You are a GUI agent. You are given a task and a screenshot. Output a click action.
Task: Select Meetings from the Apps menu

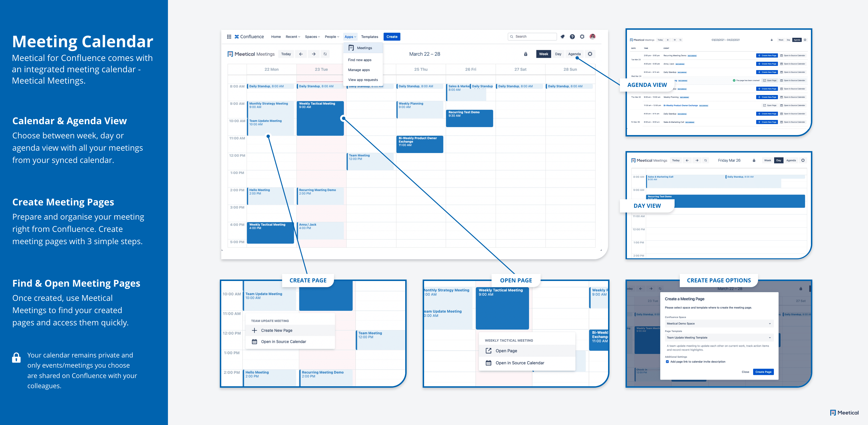[x=363, y=48]
